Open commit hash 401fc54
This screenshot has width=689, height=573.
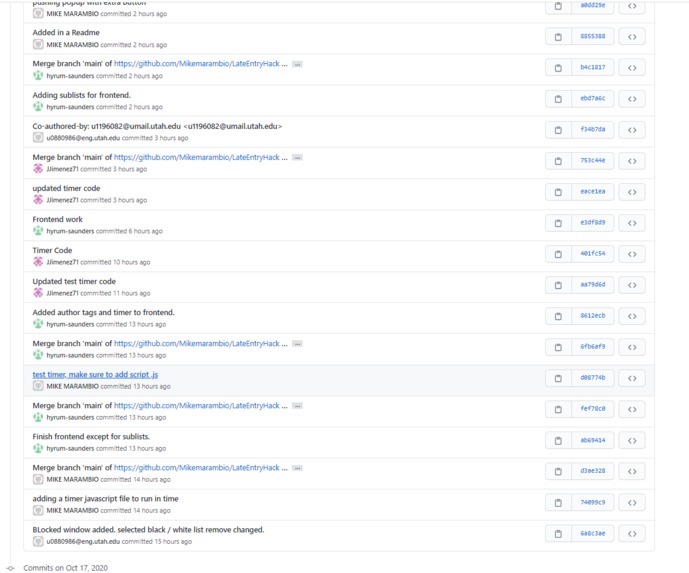592,254
